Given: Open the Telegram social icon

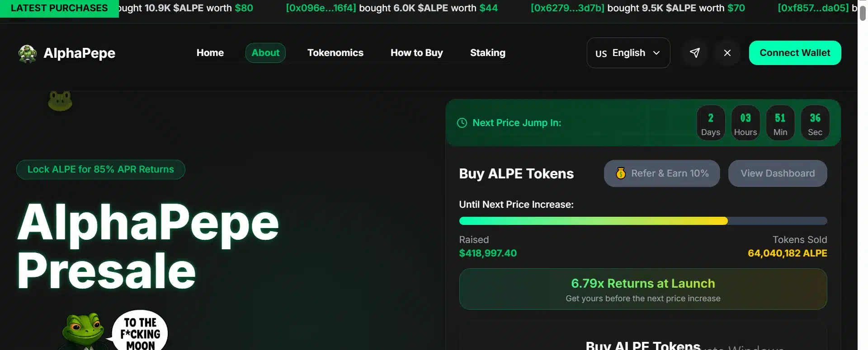Looking at the screenshot, I should (695, 53).
